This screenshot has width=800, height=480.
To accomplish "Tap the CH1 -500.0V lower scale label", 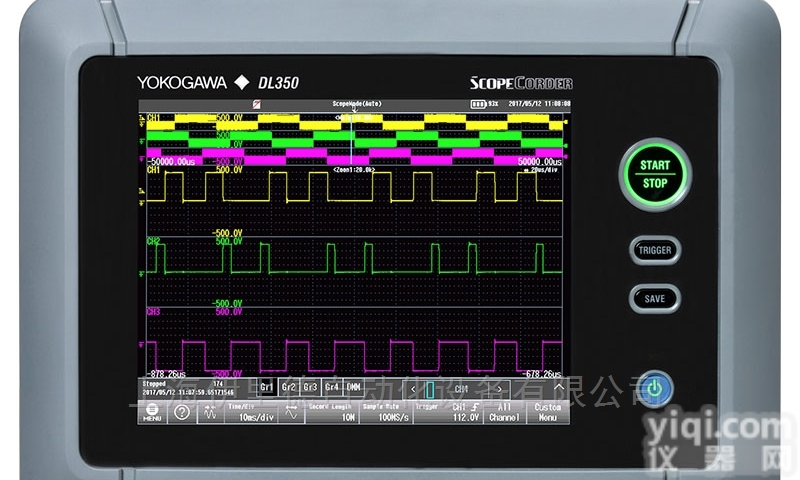I will [227, 233].
